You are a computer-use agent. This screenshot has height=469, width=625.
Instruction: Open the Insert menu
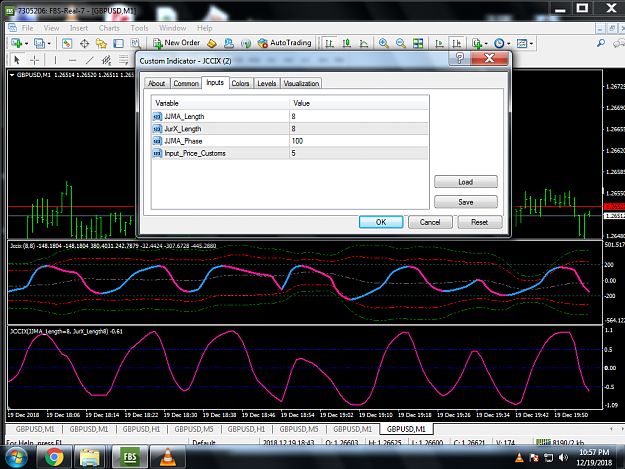(x=79, y=28)
